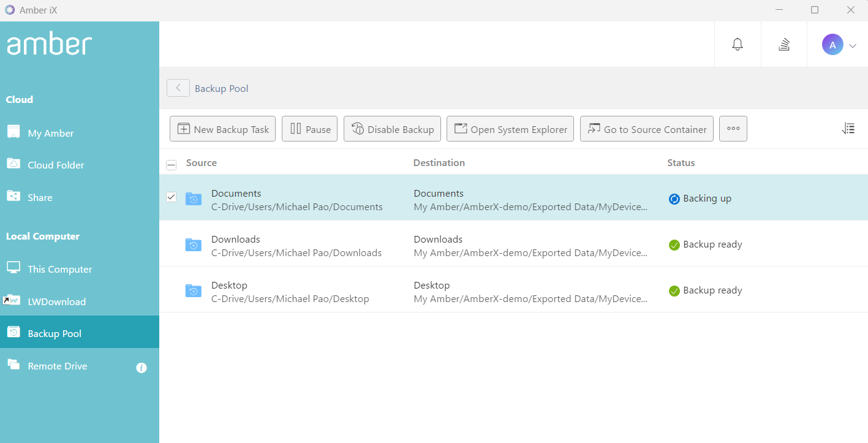Screen dimensions: 868x443
Task: Create a New Backup Task
Action: tap(222, 129)
